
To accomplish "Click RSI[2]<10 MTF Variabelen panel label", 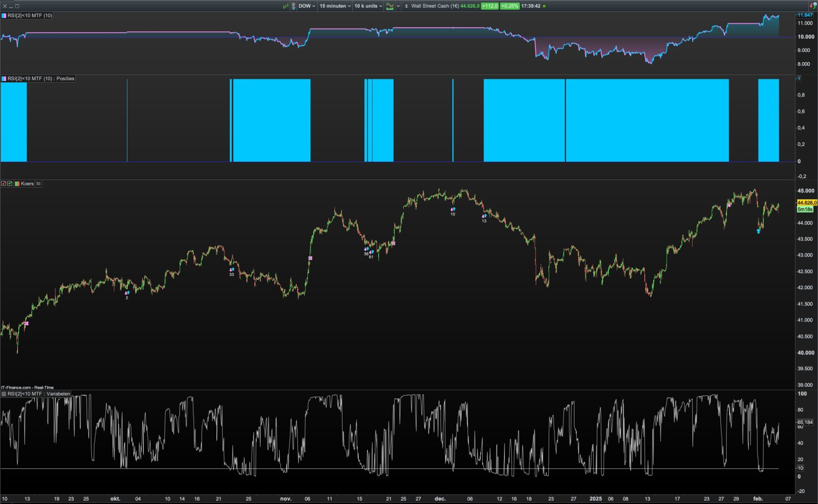I will (x=38, y=394).
